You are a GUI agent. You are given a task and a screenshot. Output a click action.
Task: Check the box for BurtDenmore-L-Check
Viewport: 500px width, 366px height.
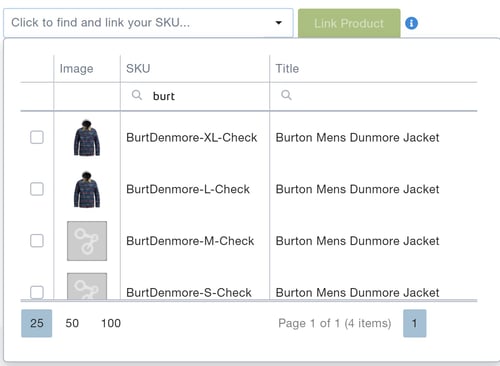[x=37, y=189]
